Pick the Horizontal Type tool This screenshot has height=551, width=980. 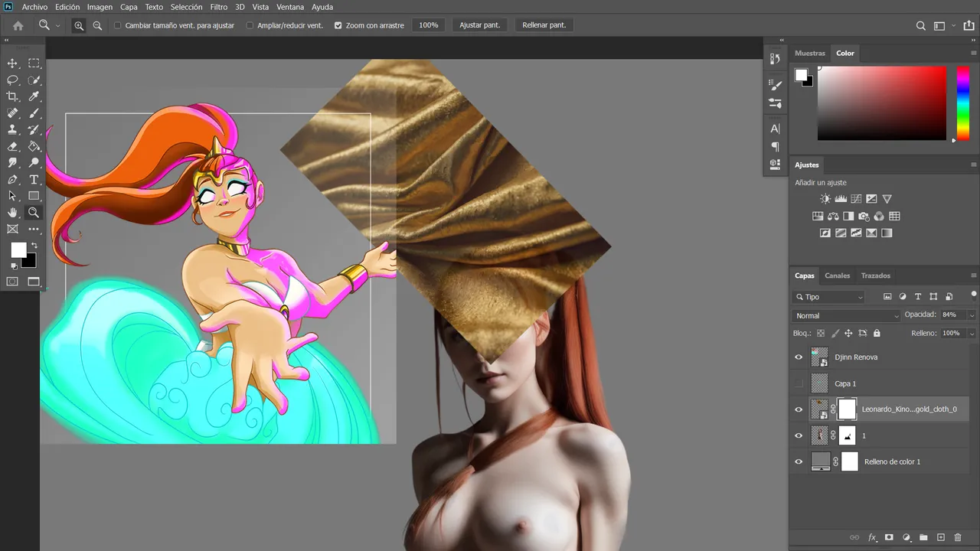(34, 180)
